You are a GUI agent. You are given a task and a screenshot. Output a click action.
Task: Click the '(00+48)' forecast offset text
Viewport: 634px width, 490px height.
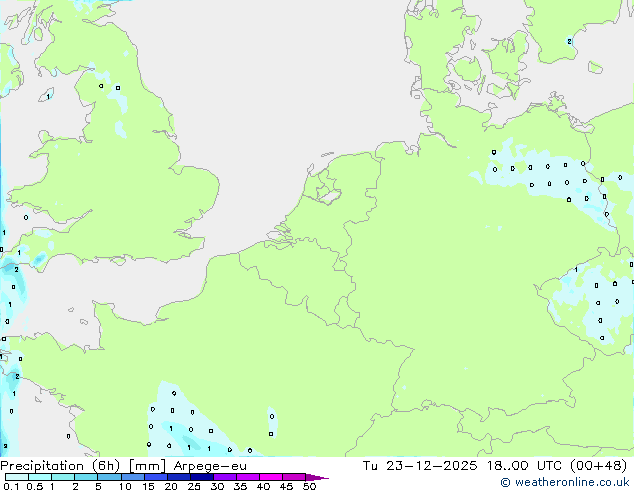pyautogui.click(x=598, y=466)
